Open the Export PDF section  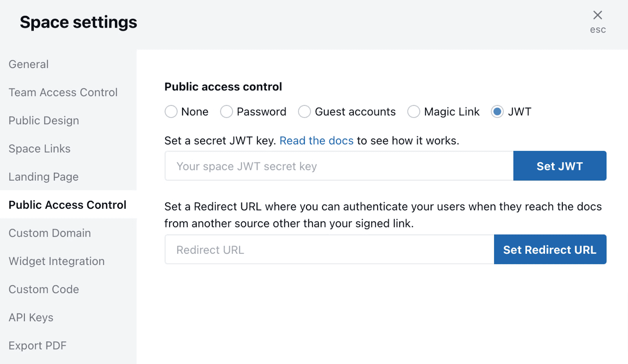pos(37,346)
